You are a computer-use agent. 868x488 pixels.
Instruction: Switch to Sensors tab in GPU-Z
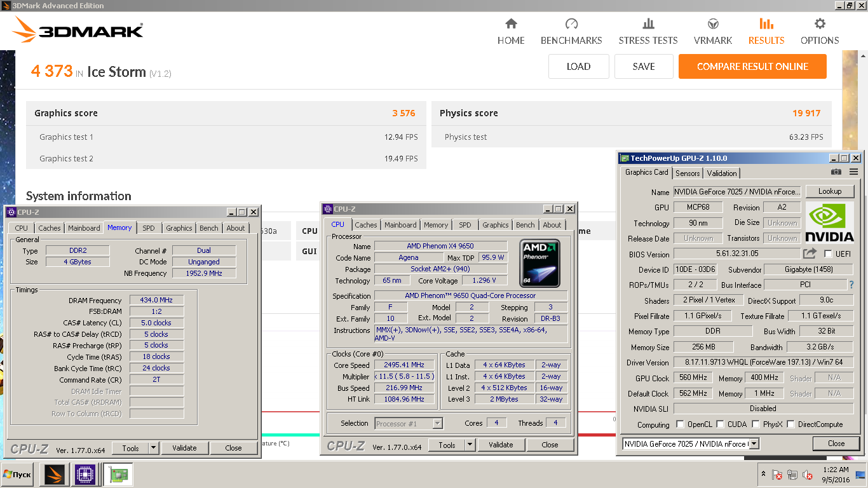(688, 173)
